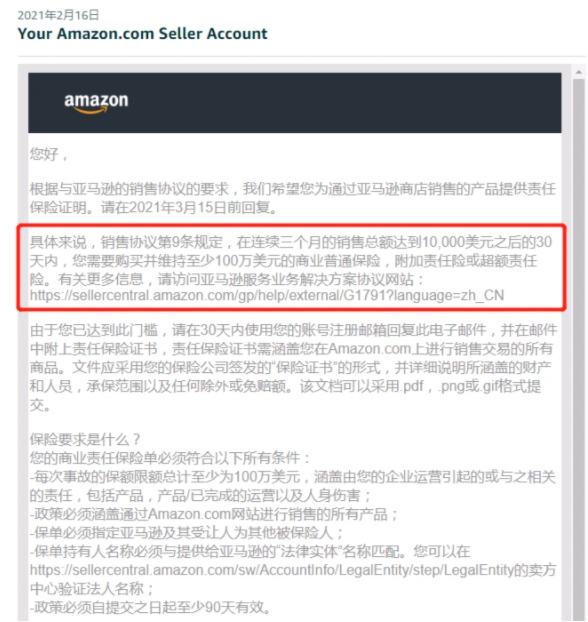
Task: Click the bullet '每次事故的保额限额总计'
Action: 293,486
